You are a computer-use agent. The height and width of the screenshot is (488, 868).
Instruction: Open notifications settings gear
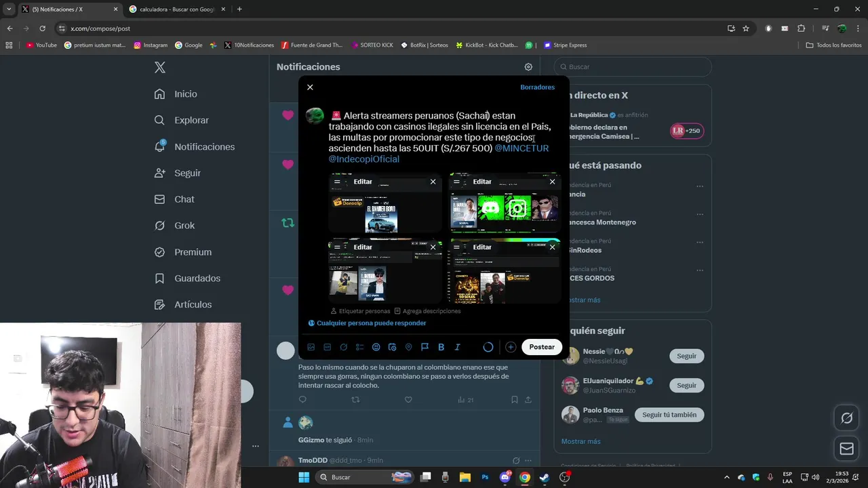[x=528, y=67]
